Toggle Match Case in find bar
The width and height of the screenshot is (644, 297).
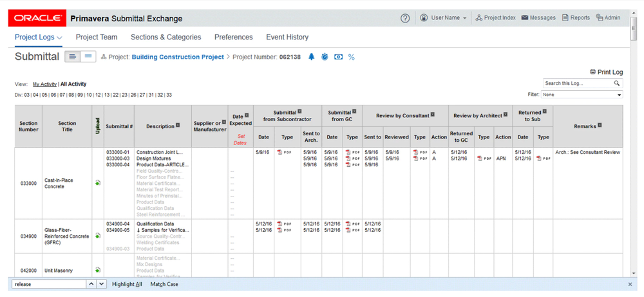click(x=164, y=284)
